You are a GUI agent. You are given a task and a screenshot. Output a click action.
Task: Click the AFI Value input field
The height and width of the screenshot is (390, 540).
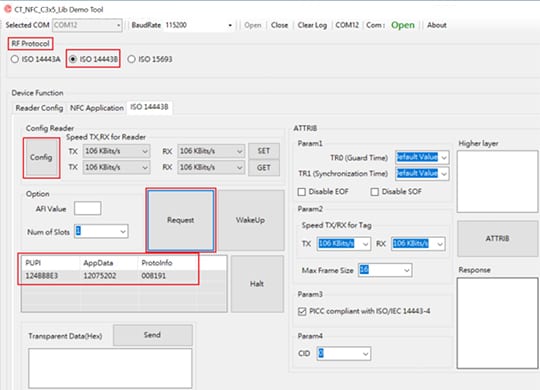88,208
